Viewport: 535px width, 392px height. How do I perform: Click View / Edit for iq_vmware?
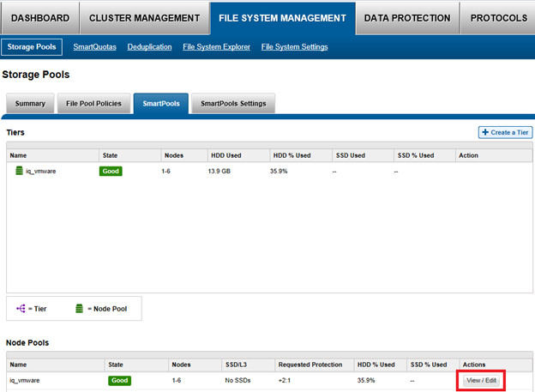[481, 379]
